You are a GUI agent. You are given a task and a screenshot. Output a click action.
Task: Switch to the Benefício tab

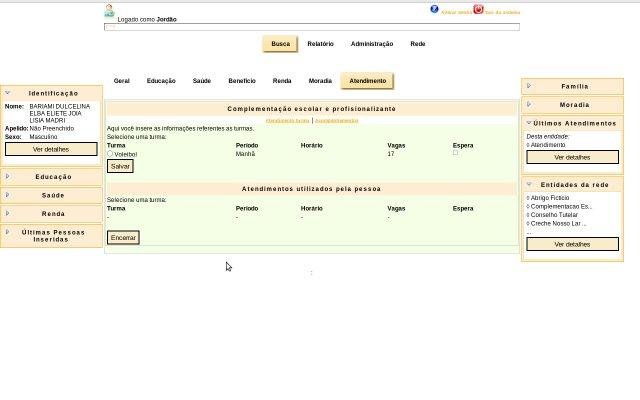[242, 81]
